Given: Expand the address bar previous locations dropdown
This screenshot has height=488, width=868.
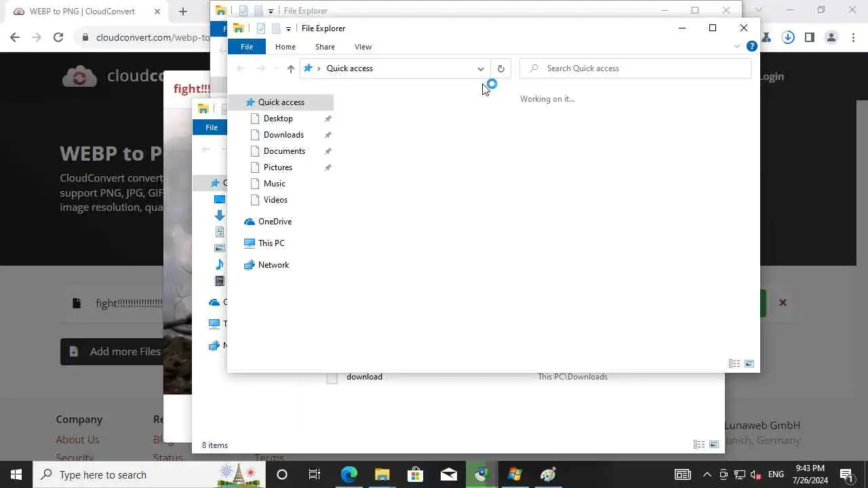Looking at the screenshot, I should (481, 68).
